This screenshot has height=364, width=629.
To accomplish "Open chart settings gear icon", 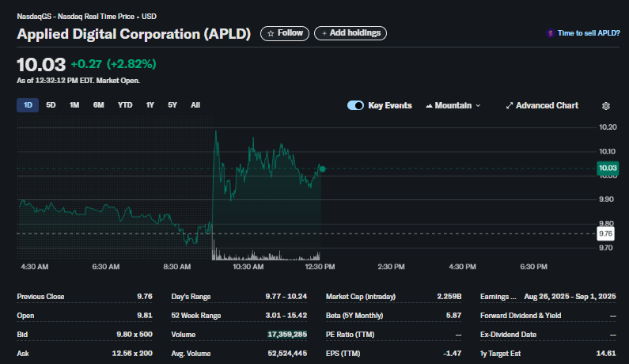I will [x=606, y=105].
